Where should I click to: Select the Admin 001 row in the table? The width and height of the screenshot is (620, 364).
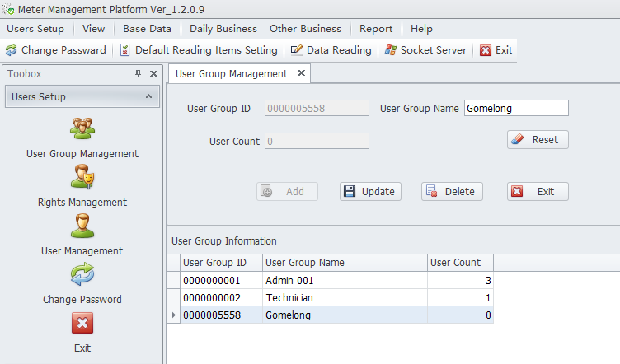[x=330, y=280]
